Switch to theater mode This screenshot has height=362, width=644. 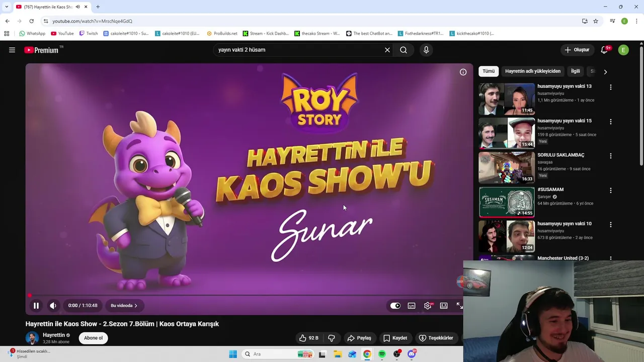(x=444, y=305)
